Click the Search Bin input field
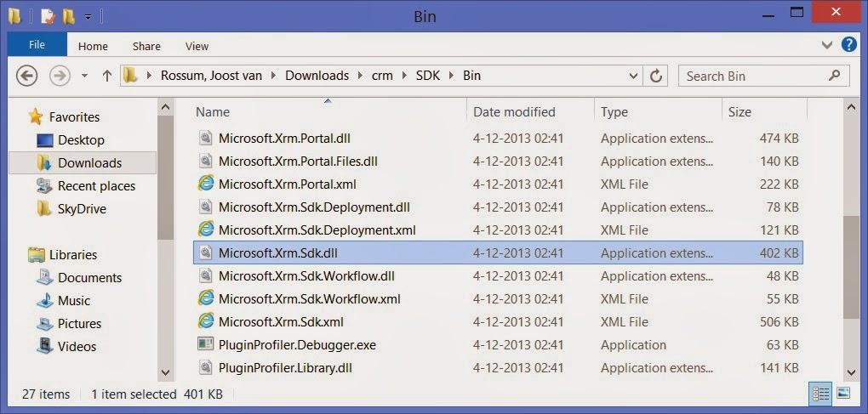868x414 pixels. 753,76
